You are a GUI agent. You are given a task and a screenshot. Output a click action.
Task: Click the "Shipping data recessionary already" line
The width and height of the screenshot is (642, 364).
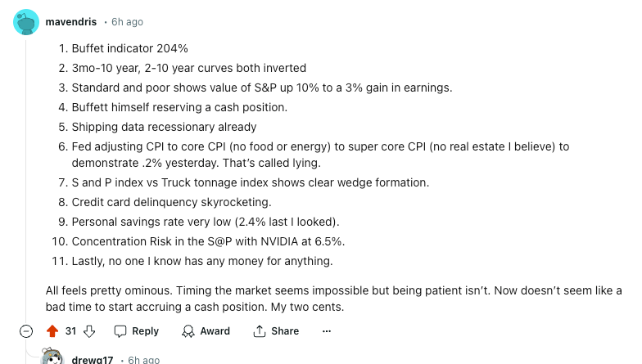pyautogui.click(x=164, y=127)
